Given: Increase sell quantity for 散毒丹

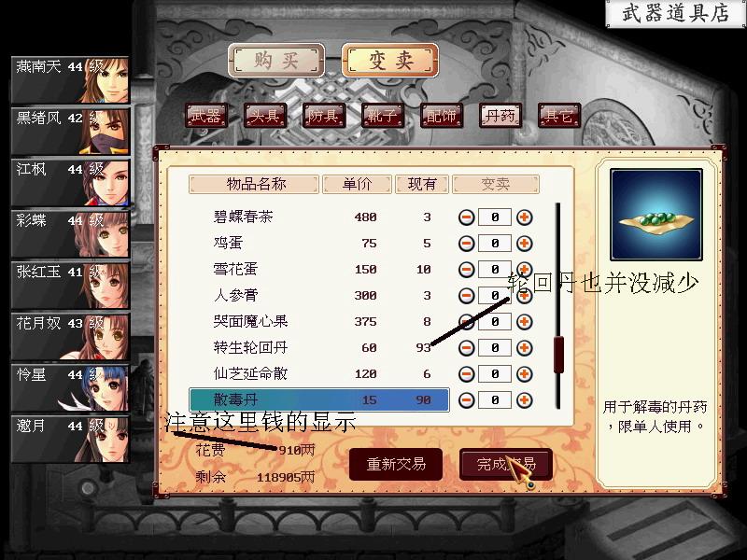Looking at the screenshot, I should 524,400.
